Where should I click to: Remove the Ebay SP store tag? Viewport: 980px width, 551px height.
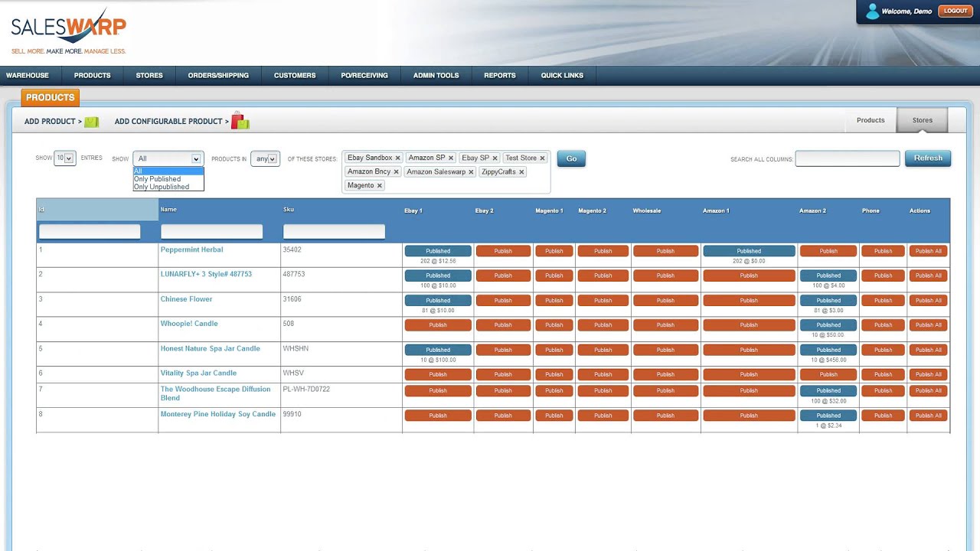click(495, 158)
